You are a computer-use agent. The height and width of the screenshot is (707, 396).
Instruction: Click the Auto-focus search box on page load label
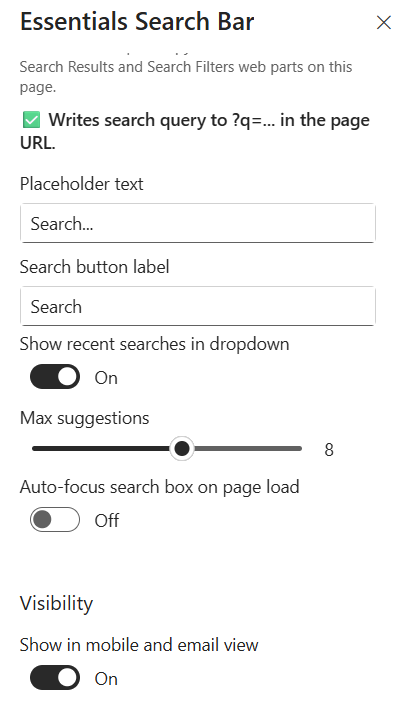click(160, 487)
